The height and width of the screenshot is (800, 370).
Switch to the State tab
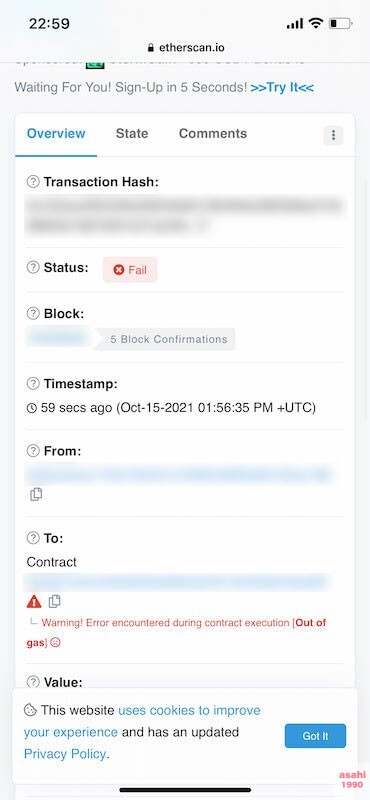coord(132,134)
